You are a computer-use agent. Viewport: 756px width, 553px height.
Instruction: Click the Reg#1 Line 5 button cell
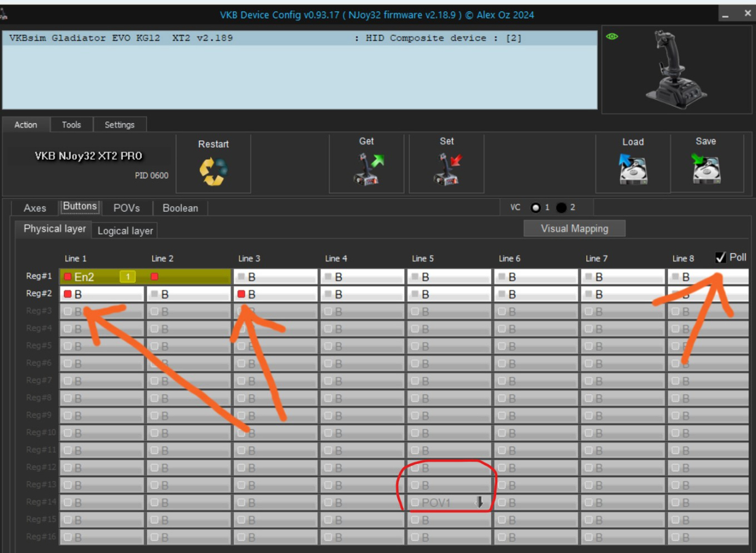click(x=449, y=277)
